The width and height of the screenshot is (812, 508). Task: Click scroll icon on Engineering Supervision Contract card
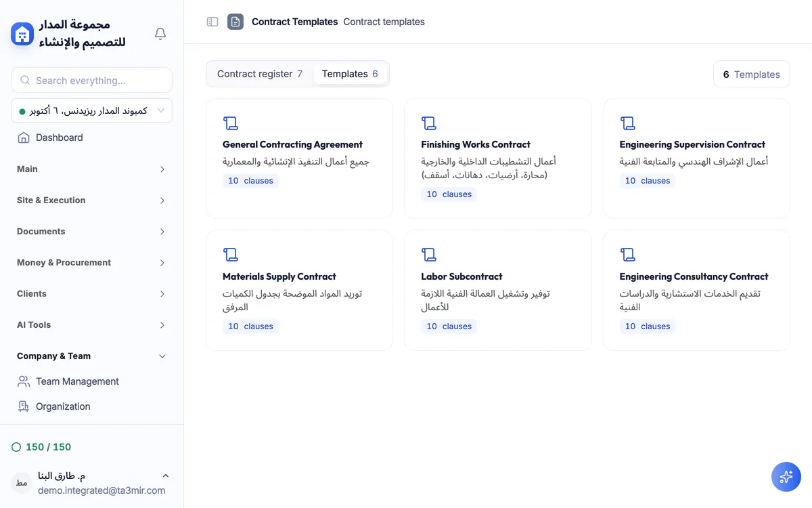pyautogui.click(x=628, y=123)
